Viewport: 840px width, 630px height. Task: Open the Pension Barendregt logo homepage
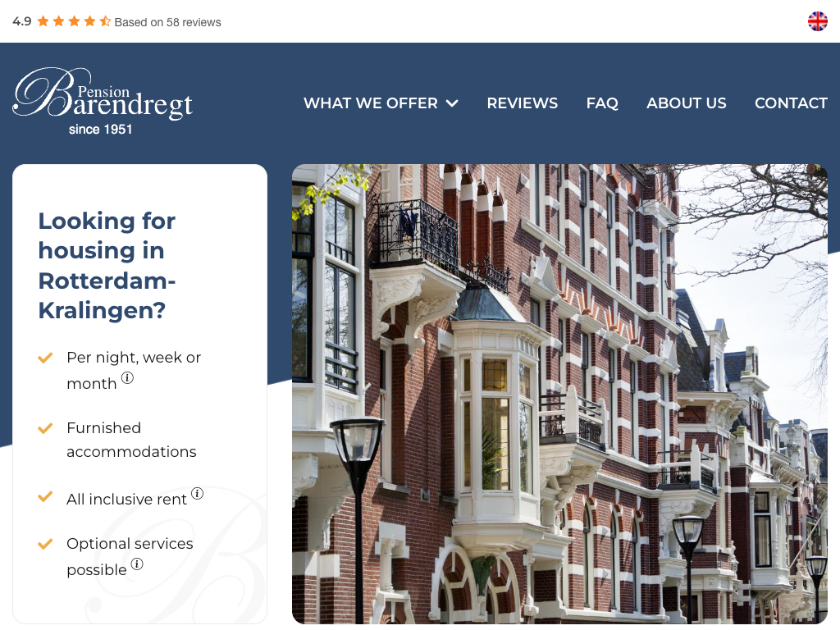click(103, 101)
